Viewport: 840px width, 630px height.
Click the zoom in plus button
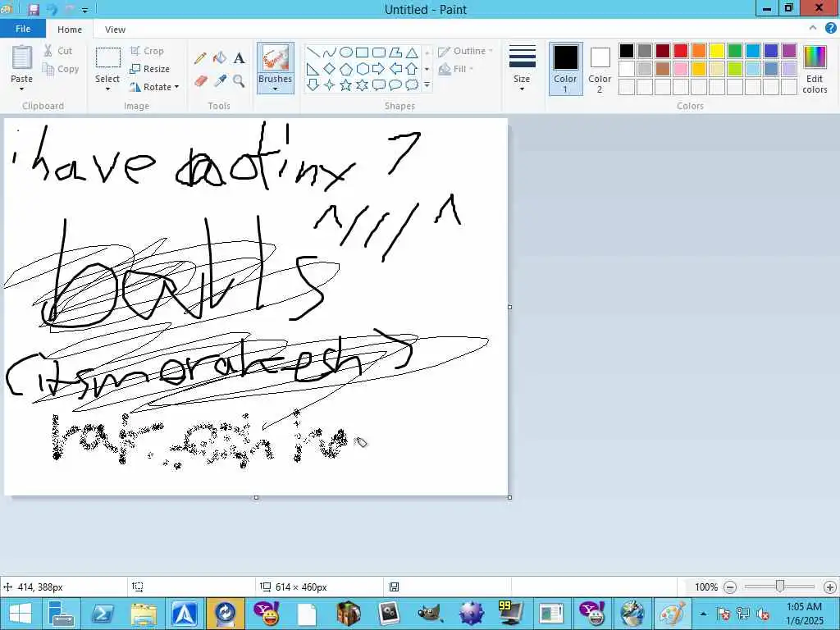[830, 587]
